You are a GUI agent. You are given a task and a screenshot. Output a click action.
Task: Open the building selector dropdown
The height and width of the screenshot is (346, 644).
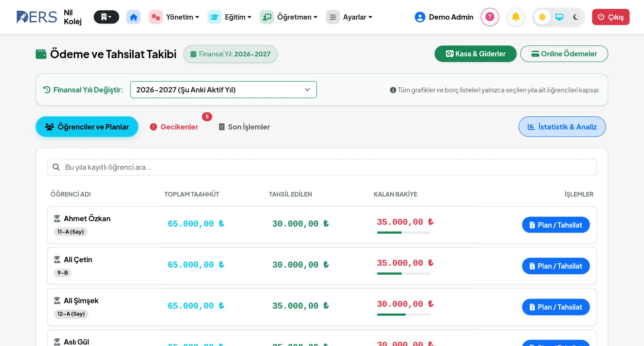[x=106, y=17]
